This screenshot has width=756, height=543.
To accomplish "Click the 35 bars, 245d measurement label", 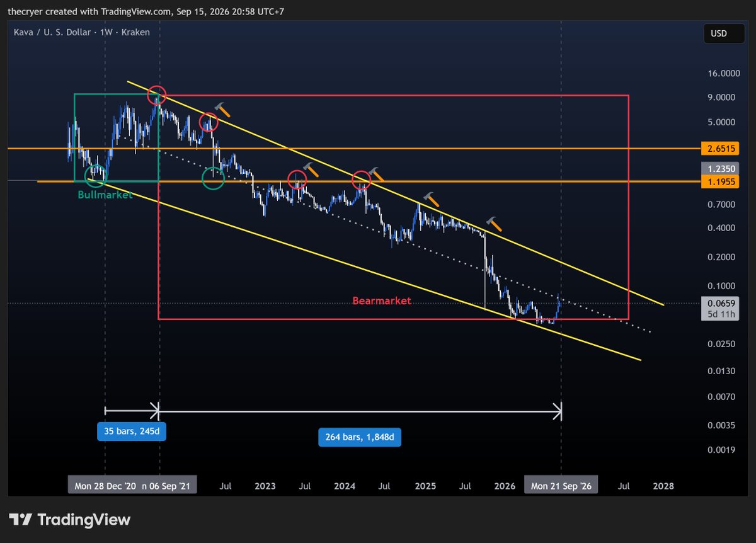I will [x=132, y=432].
